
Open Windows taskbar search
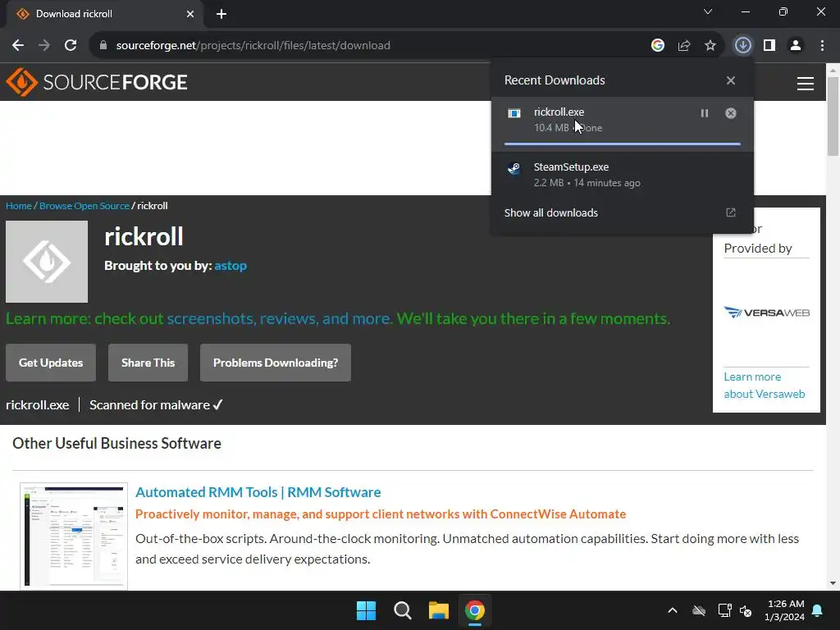click(402, 610)
